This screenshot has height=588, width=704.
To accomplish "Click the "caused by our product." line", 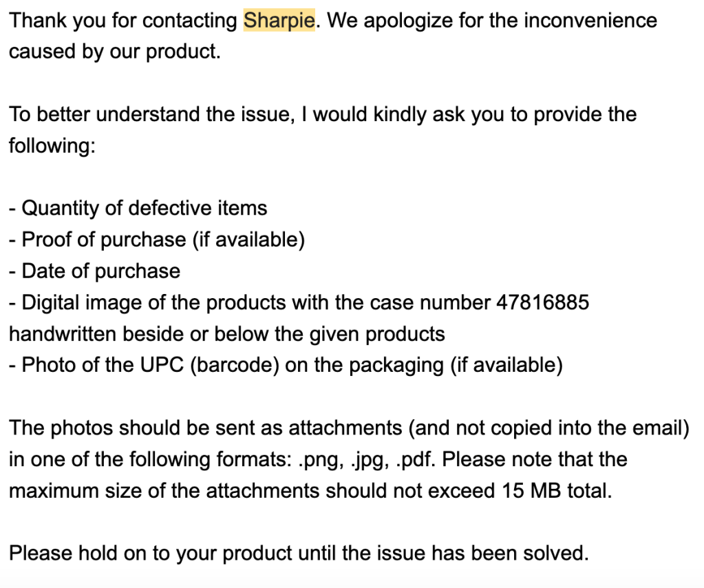I will [x=115, y=52].
